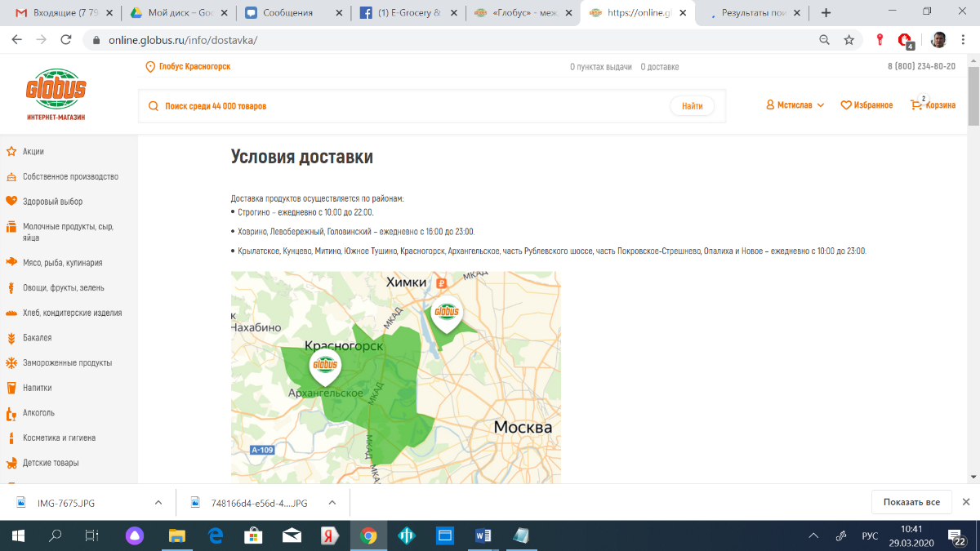Click the page vertical scrollbar
980x551 pixels.
[973, 95]
